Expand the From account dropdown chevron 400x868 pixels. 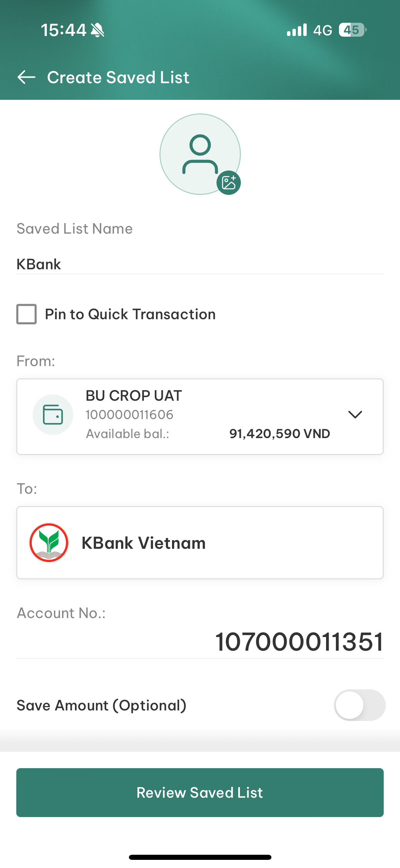point(355,414)
